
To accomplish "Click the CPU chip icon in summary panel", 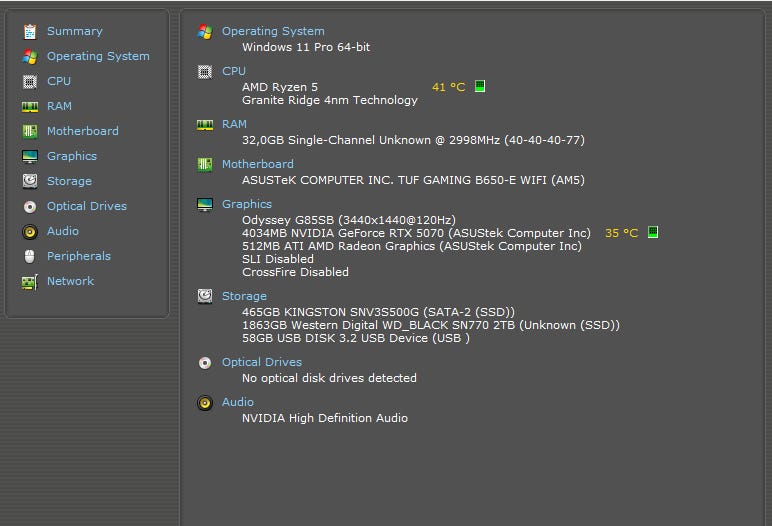I will click(205, 72).
